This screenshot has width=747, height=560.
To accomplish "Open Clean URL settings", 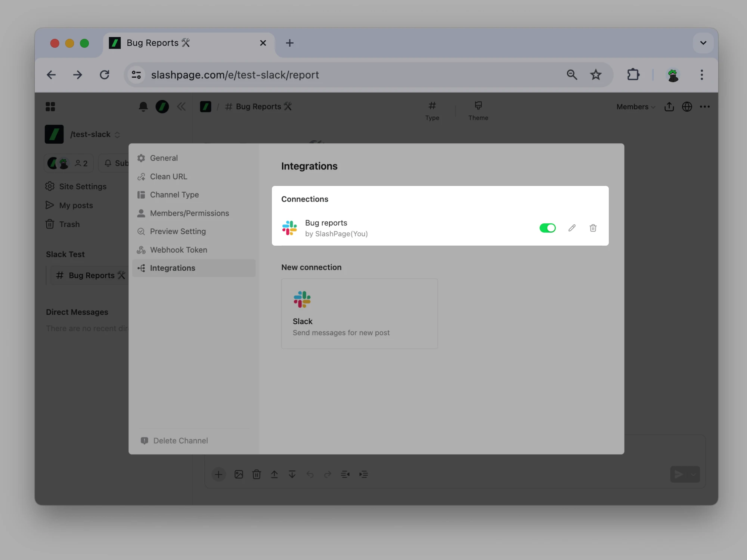I will tap(194, 177).
